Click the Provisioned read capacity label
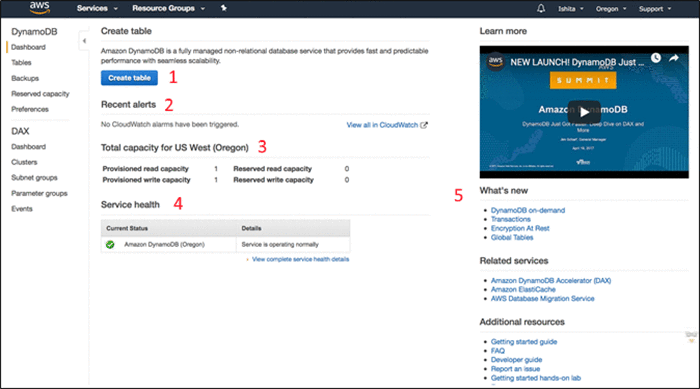700x389 pixels. click(x=146, y=169)
